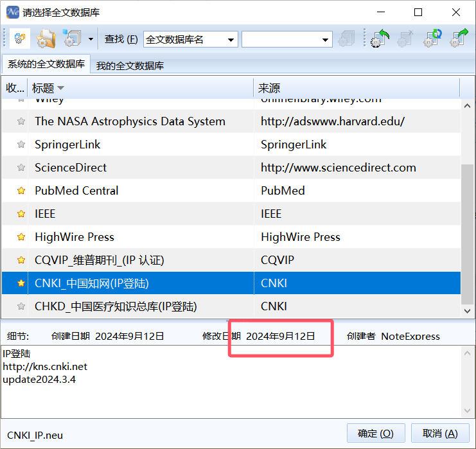Screen dimensions: 476x449
Task: Confirm with 确定 (O) button
Action: 376,433
